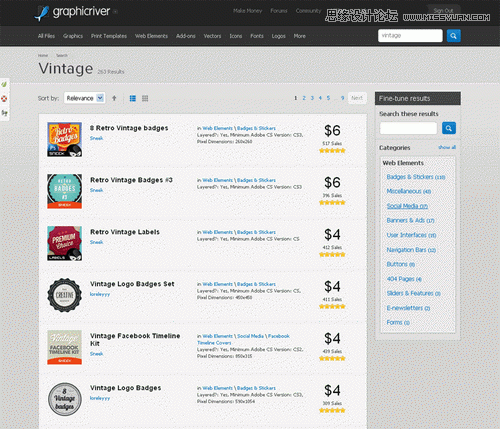The width and height of the screenshot is (500, 429).
Task: Click the 8 Retro Vintage badges title
Action: click(x=129, y=128)
